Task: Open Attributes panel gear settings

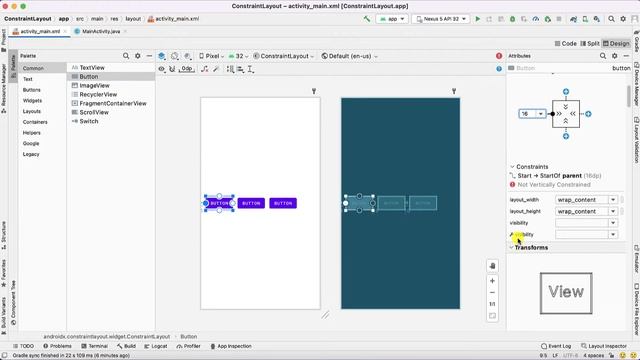Action: click(615, 56)
